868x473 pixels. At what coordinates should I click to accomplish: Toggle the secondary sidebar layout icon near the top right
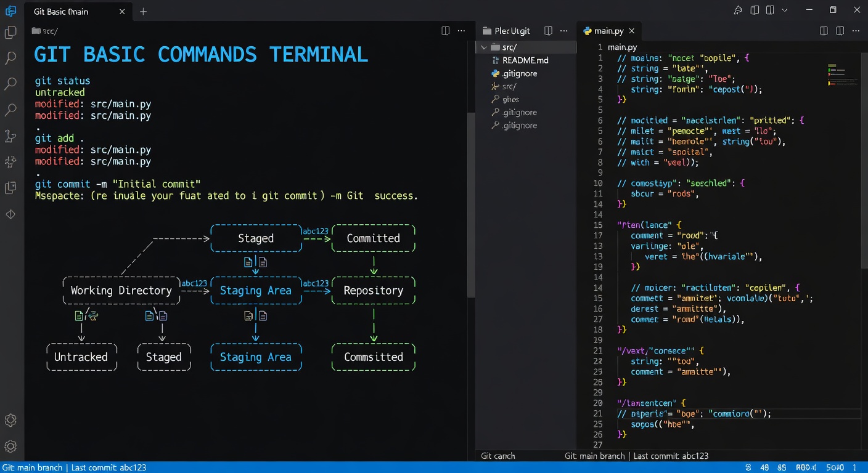point(770,10)
